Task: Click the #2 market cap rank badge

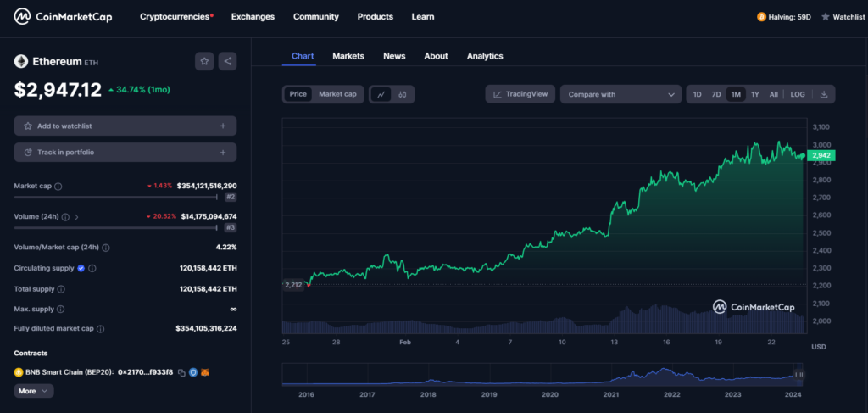Action: [x=231, y=197]
